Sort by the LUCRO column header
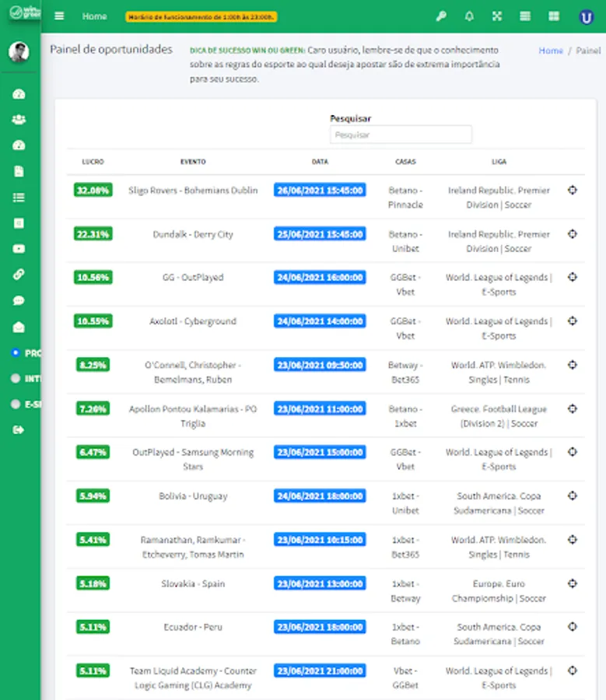The image size is (606, 700). 93,162
